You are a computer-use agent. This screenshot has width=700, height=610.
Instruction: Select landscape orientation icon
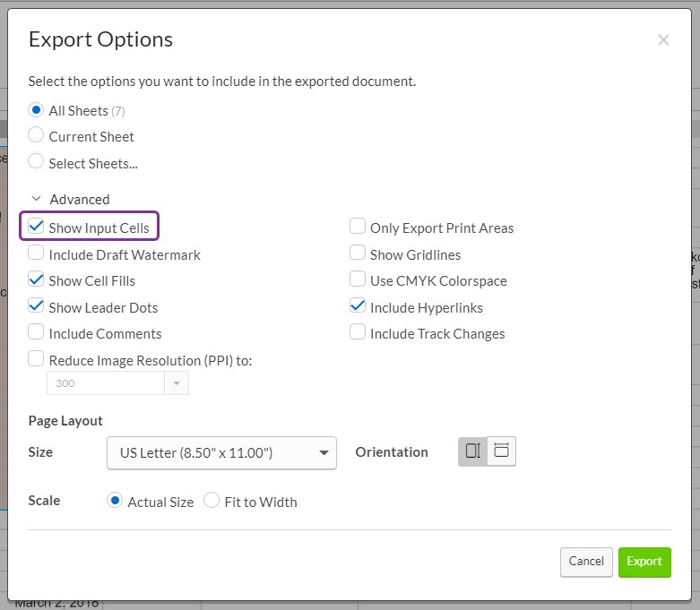502,451
